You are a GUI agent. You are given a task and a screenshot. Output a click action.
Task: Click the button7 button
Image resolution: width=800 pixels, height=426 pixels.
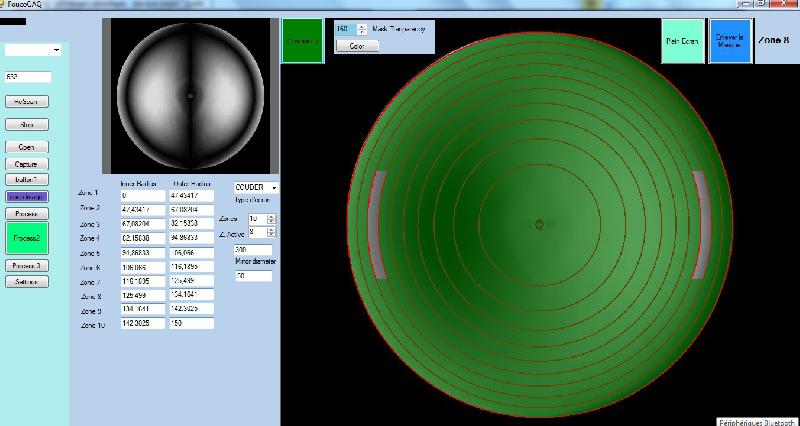coord(27,180)
